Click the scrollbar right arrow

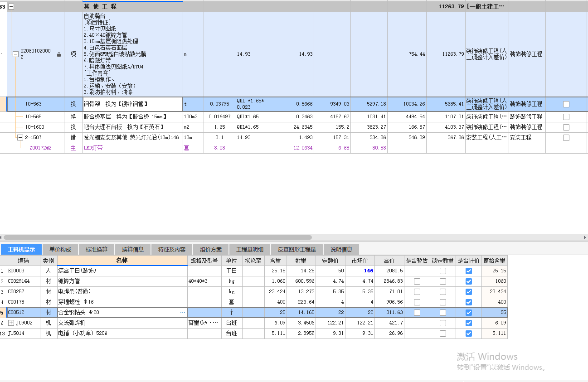click(585, 237)
